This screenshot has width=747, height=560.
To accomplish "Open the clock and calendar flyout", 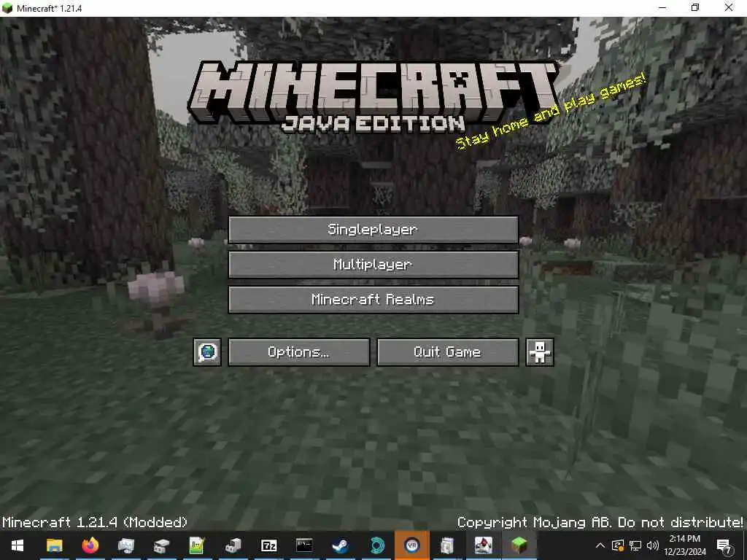I will pyautogui.click(x=685, y=545).
